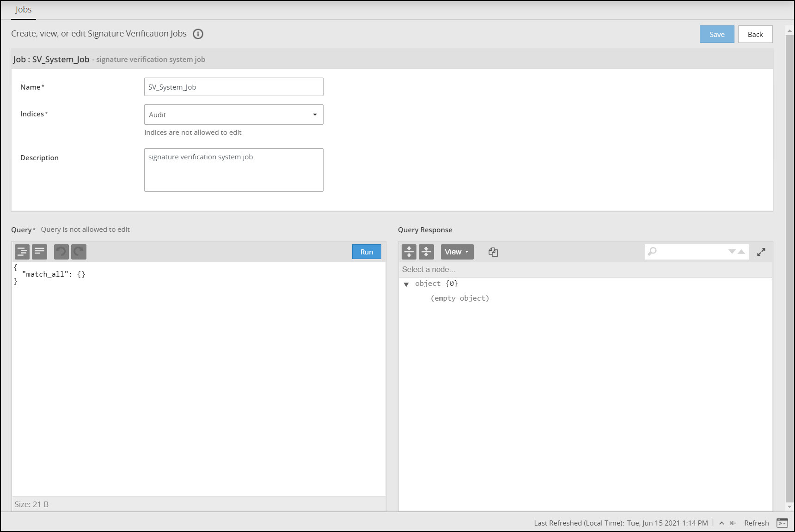Click the up chevron in status bar
795x532 pixels.
[722, 523]
